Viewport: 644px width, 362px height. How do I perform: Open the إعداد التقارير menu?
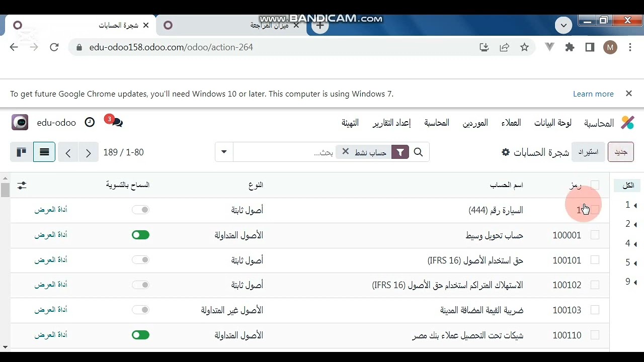(x=391, y=123)
